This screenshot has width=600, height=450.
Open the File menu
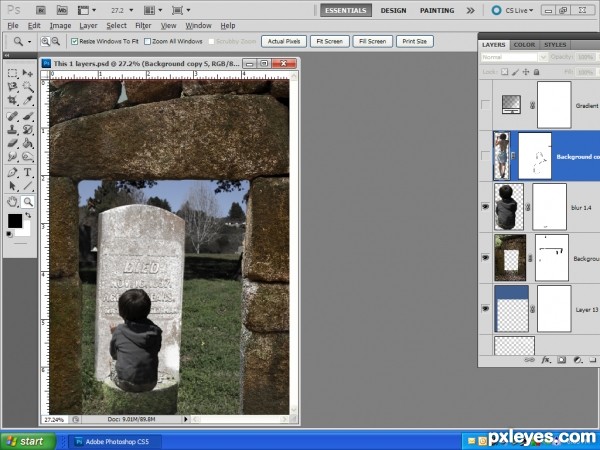[13, 26]
